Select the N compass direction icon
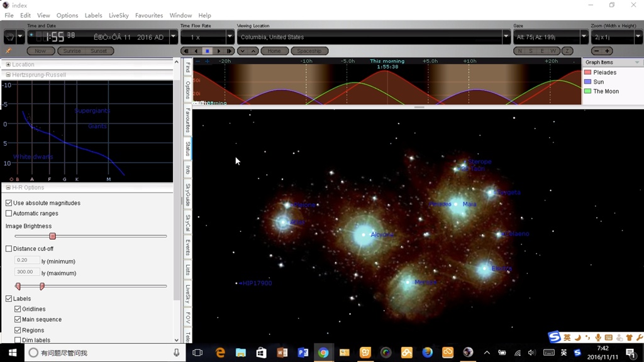Screen dimensions: 644x362 coord(520,51)
